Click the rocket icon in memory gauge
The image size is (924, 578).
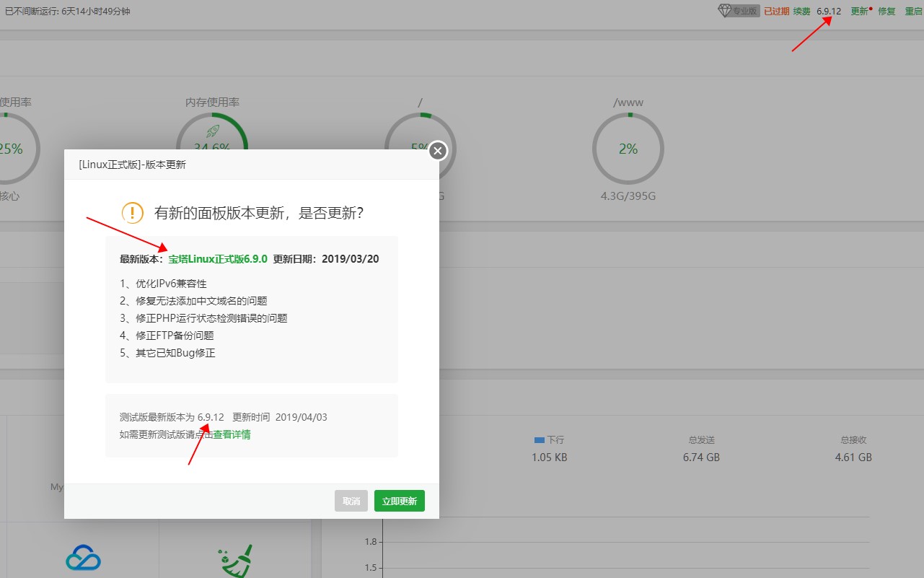(x=212, y=131)
